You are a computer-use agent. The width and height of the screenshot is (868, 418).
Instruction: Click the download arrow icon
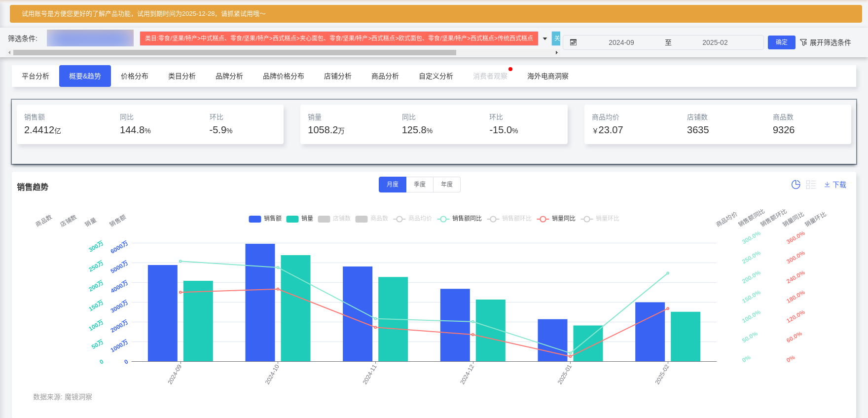click(x=827, y=185)
